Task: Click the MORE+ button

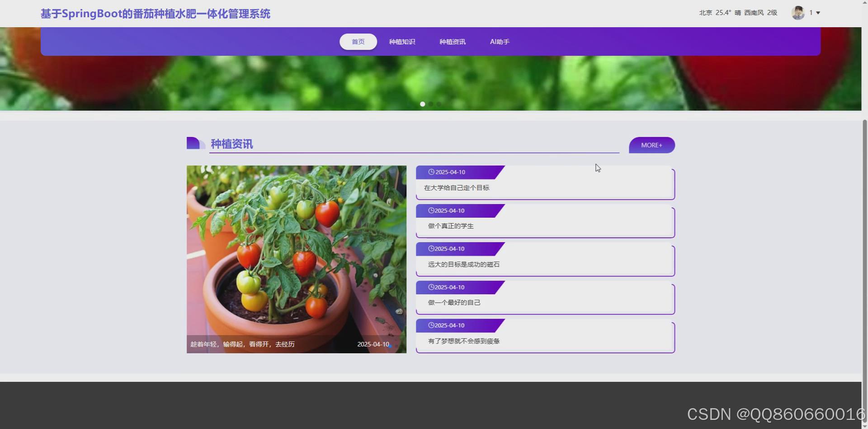Action: pyautogui.click(x=651, y=145)
